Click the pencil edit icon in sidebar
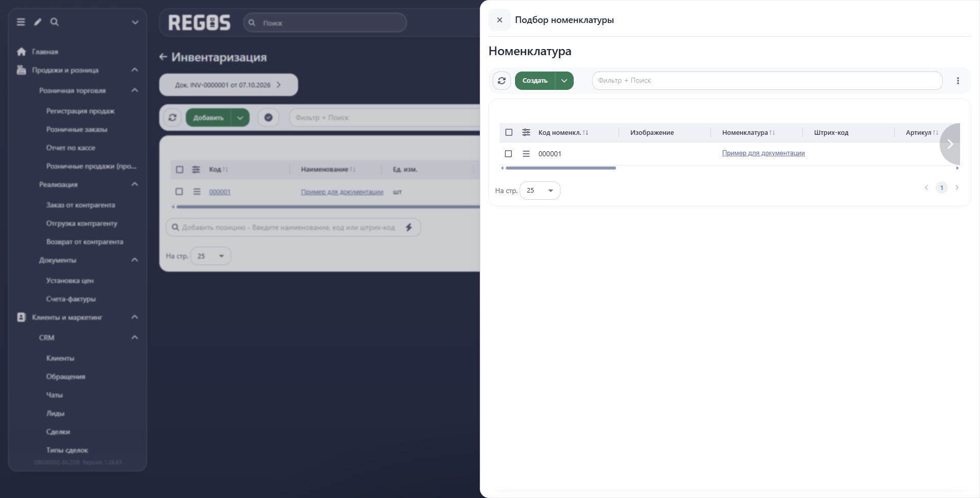Viewport: 980px width, 498px height. tap(38, 22)
